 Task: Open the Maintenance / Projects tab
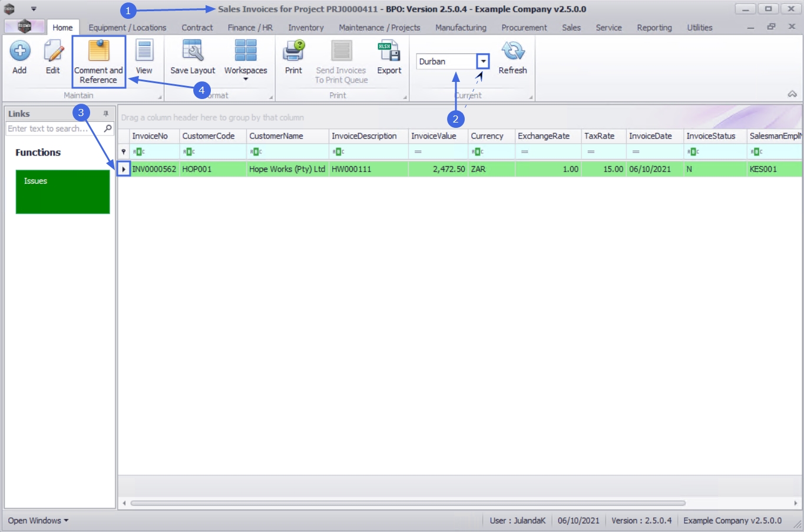(x=379, y=28)
